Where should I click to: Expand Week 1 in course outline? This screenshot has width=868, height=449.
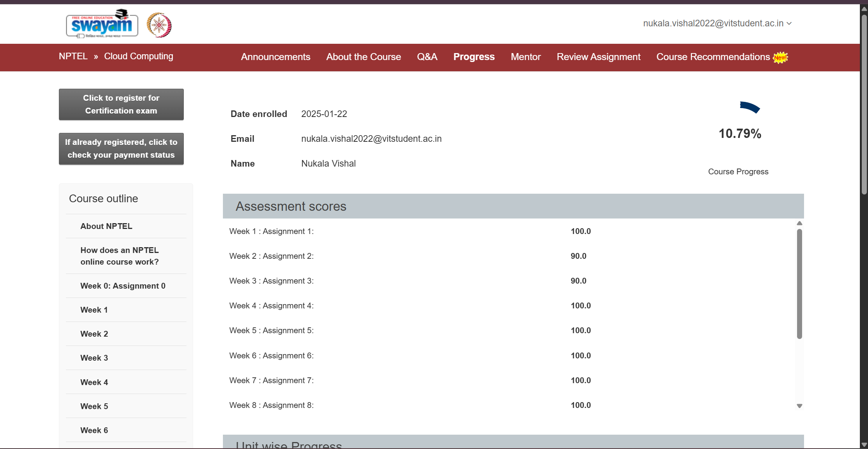tap(94, 310)
